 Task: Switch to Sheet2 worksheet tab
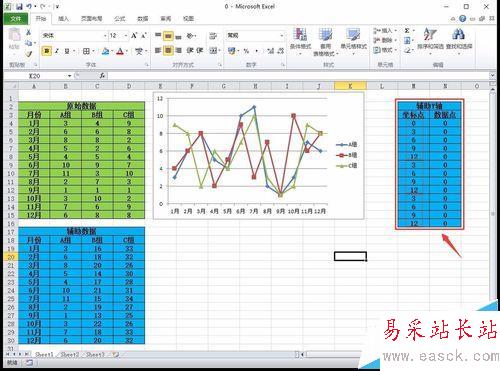[x=69, y=355]
